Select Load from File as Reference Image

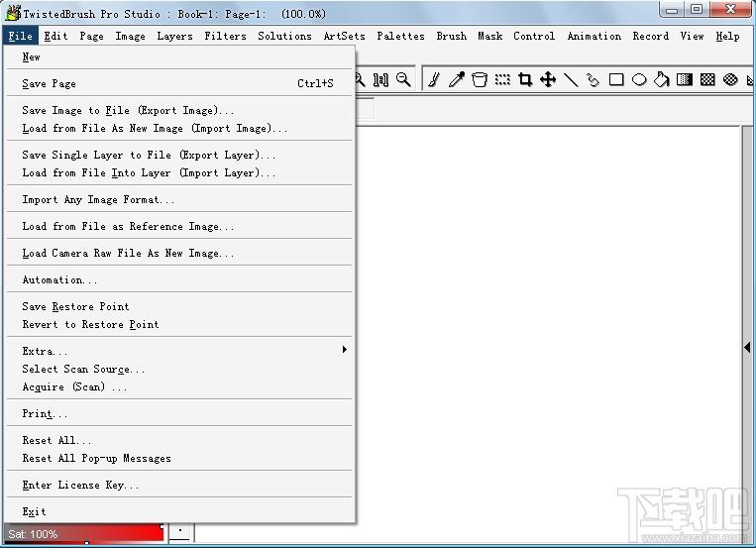(x=179, y=226)
